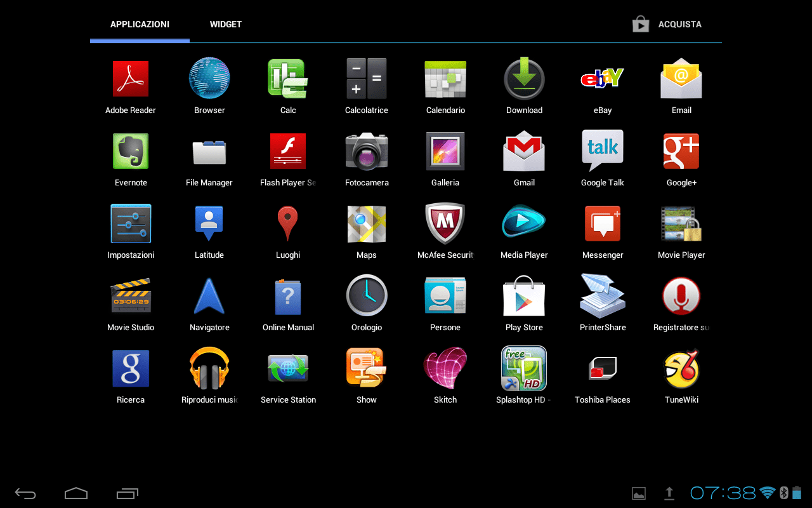Open the Impostazioni settings app
This screenshot has height=508, width=812.
pos(131,224)
